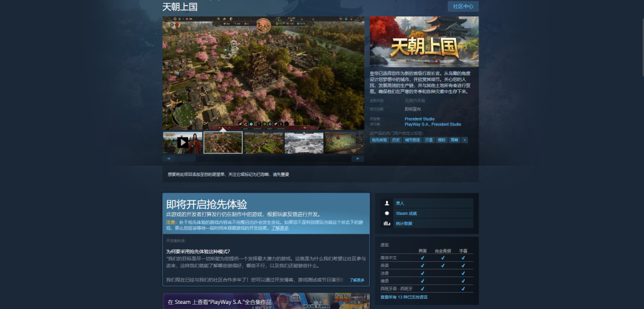Click 简体中文 interface checkmark
Image resolution: width=644 pixels, height=309 pixels.
click(x=422, y=257)
